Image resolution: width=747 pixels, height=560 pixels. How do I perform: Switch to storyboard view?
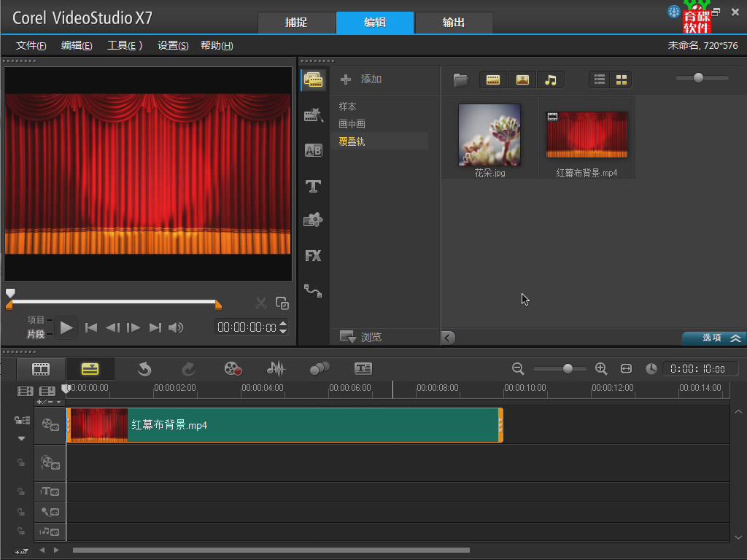[x=41, y=369]
